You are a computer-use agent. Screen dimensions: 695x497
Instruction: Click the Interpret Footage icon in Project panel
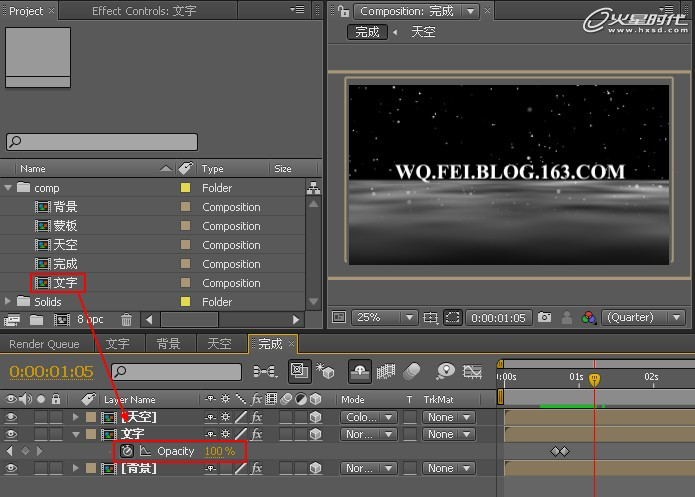tap(12, 319)
